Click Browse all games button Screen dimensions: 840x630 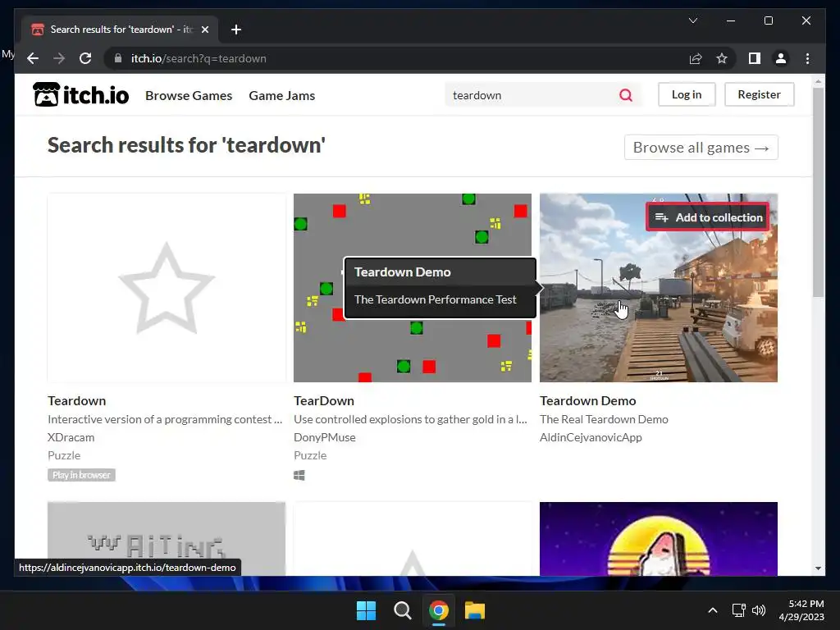(701, 148)
